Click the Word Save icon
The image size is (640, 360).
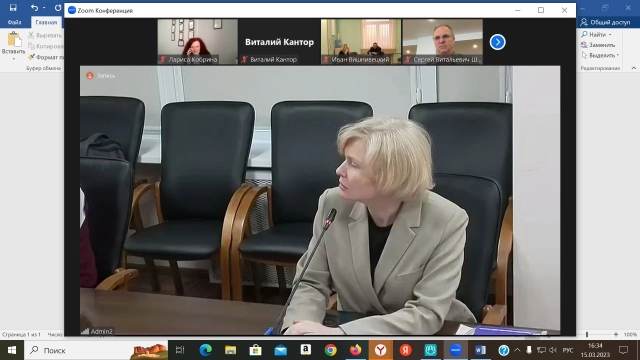pyautogui.click(x=13, y=7)
